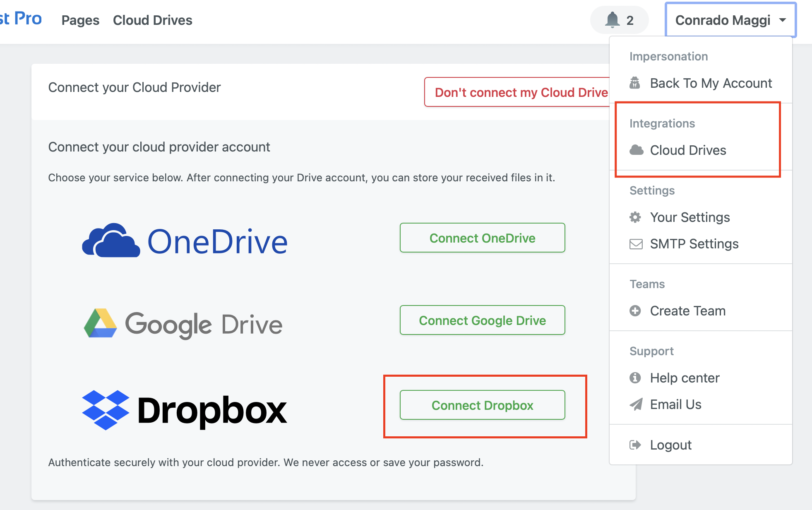
Task: Connect your Google Drive account
Action: [x=481, y=320]
